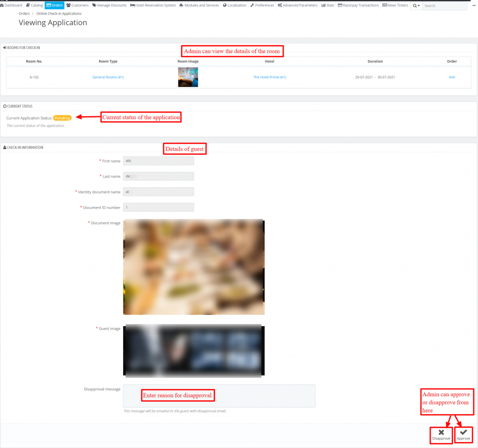Select the Orders menu tab
The width and height of the screenshot is (478, 448).
coord(55,5)
